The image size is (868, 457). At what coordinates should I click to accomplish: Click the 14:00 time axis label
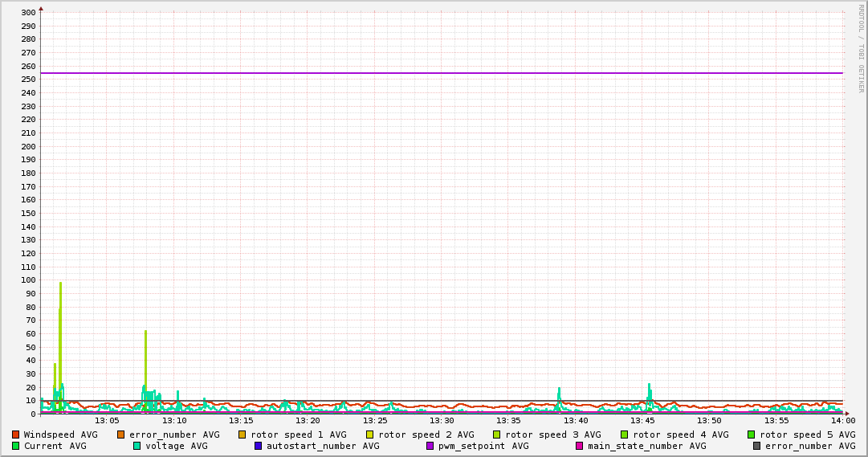click(843, 421)
